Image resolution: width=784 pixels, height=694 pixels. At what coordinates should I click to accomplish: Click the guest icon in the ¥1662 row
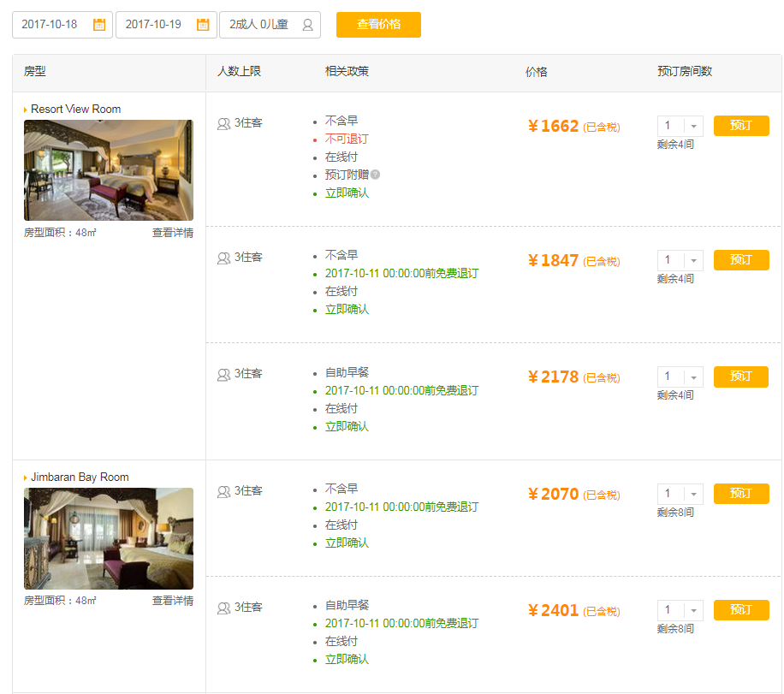tap(223, 124)
